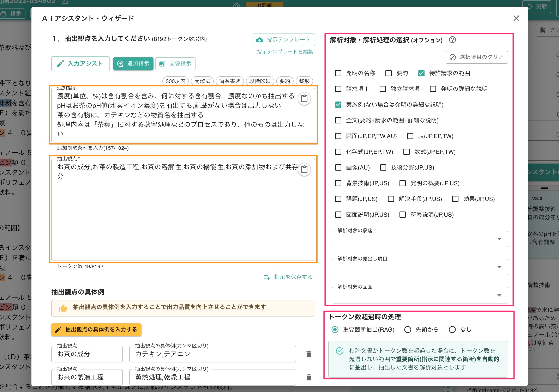Select the 先頭から radio option
The width and height of the screenshot is (559, 392).
coord(408,330)
